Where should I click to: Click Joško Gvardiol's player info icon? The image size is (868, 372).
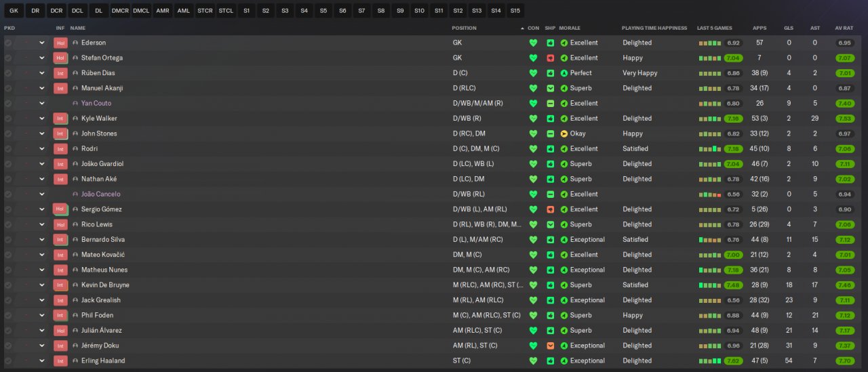[75, 164]
